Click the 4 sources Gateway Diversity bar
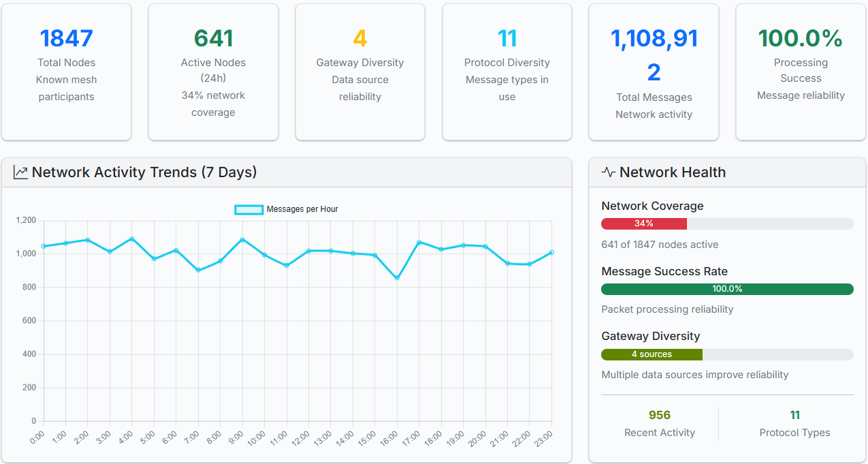 (x=652, y=354)
